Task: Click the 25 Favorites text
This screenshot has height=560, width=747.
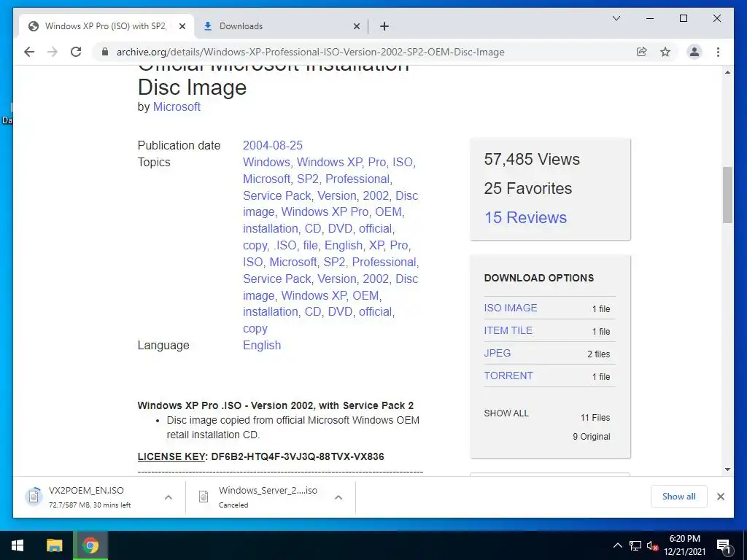Action: (528, 189)
